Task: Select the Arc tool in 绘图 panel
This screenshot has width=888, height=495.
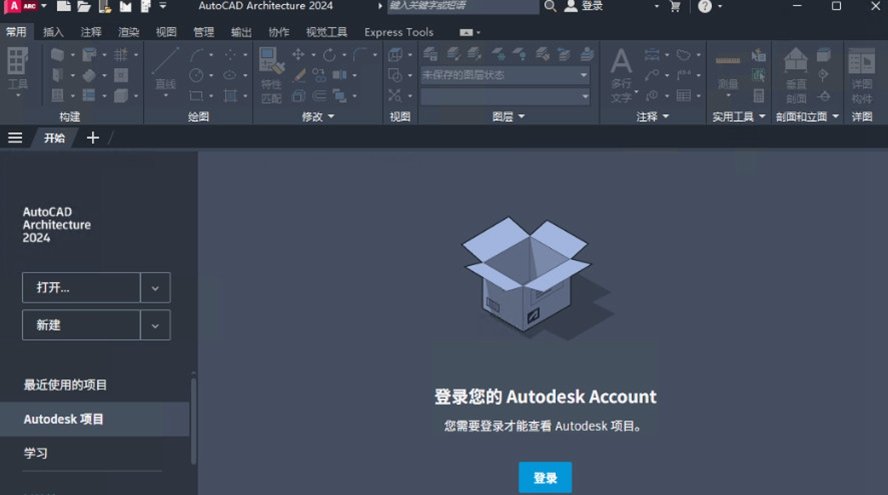Action: 197,54
